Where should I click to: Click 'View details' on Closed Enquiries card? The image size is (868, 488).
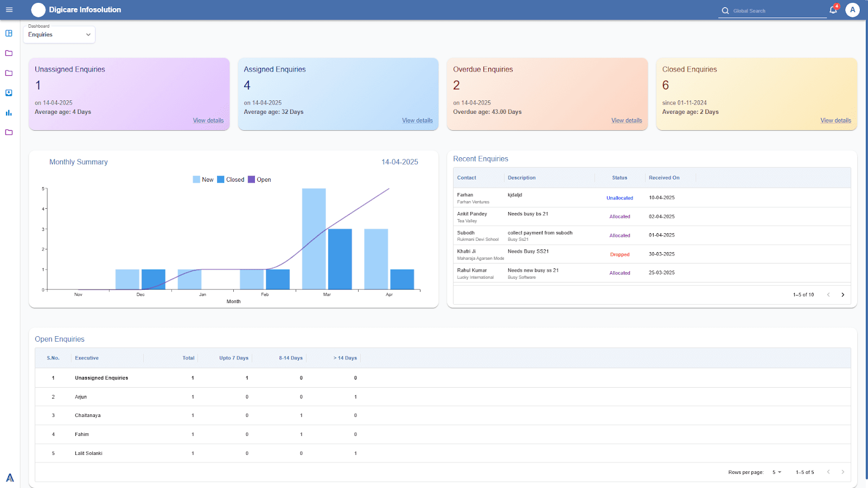pos(835,120)
